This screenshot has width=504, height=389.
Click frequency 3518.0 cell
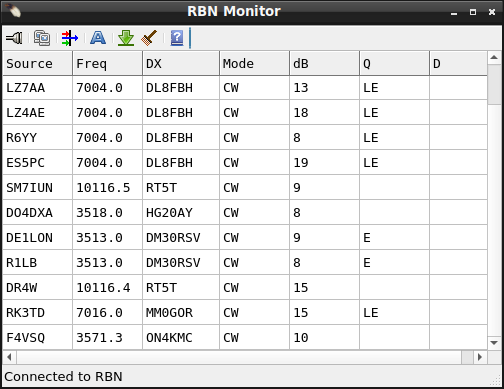coord(107,213)
